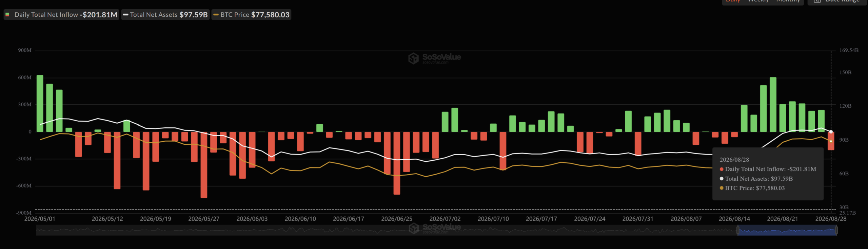The image size is (868, 249).
Task: Click the 2026/06/17 date label
Action: pos(349,219)
